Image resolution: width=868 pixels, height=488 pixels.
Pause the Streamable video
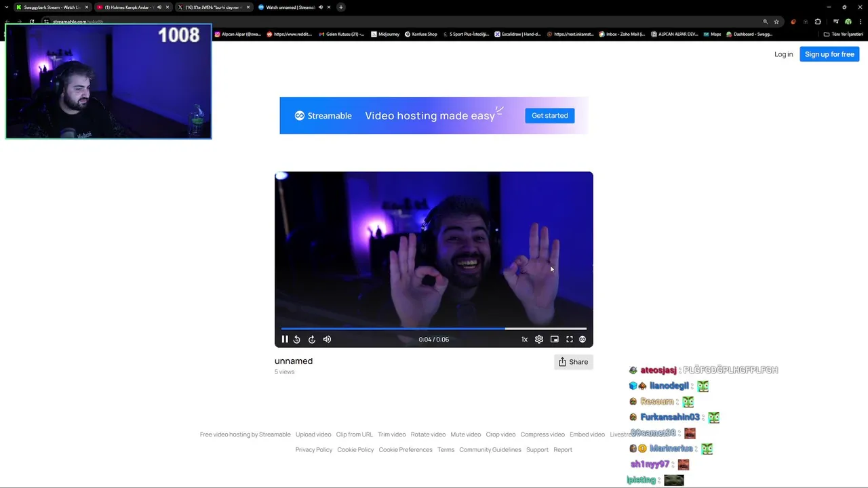click(x=285, y=340)
